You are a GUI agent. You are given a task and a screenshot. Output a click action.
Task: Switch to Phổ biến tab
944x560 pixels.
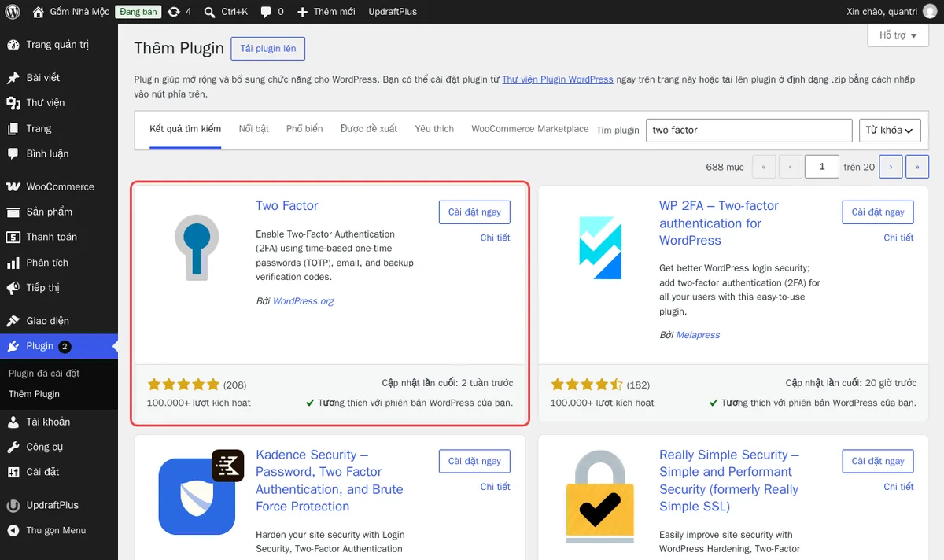tap(304, 129)
